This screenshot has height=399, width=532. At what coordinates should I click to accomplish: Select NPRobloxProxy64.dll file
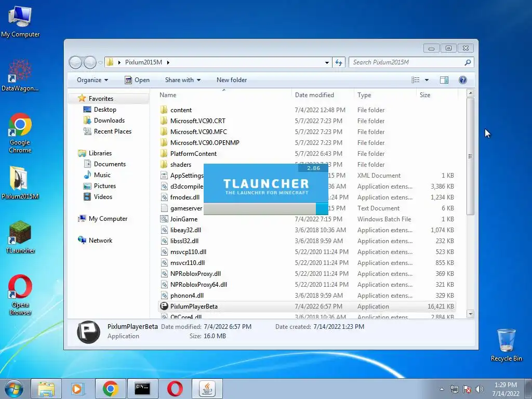click(x=307, y=285)
